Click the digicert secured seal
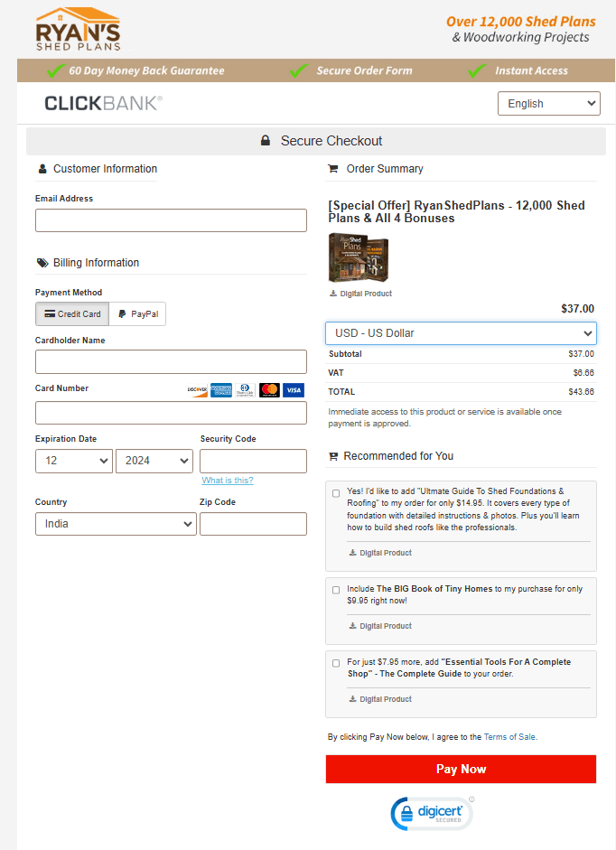Screen dimensions: 616x850 (x=432, y=812)
